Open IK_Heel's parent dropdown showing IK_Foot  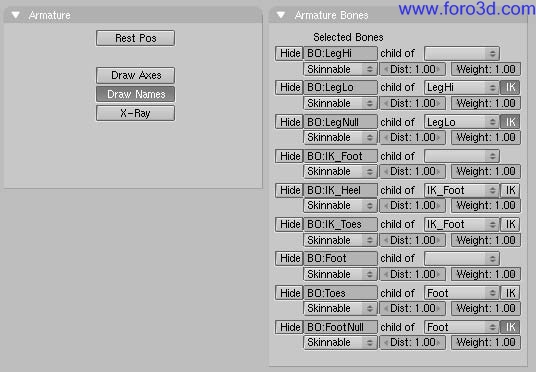pyautogui.click(x=462, y=190)
